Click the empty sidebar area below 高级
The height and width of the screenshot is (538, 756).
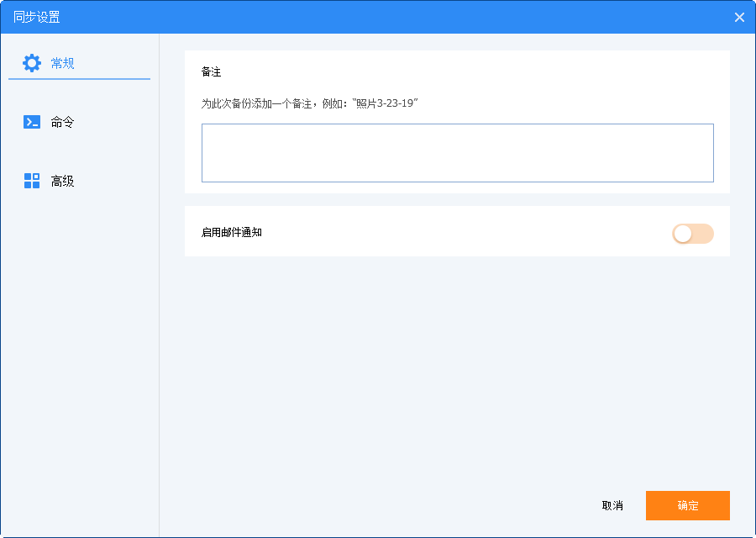[79, 353]
